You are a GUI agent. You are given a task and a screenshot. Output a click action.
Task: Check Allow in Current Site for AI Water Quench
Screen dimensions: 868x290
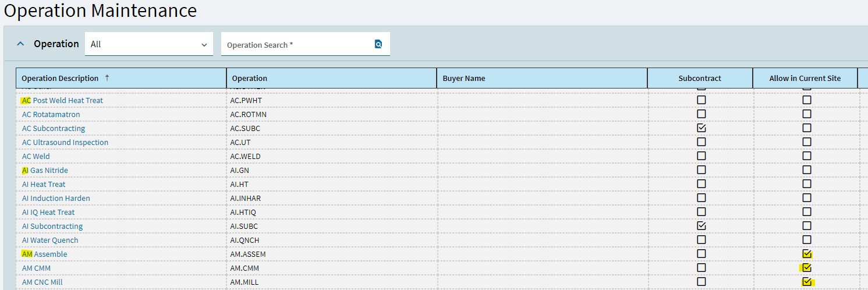click(x=807, y=239)
